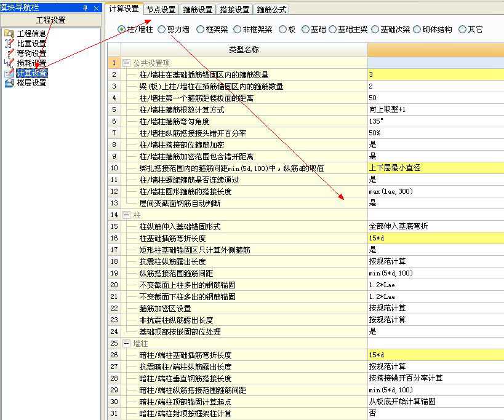
Task: Close the 模块导航栏 panel
Action: [x=96, y=8]
